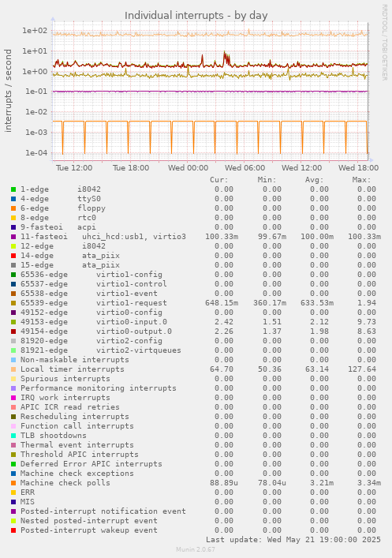The image size is (392, 558).
Task: Click the TLB shootdowns cyan swatch
Action: point(13,436)
